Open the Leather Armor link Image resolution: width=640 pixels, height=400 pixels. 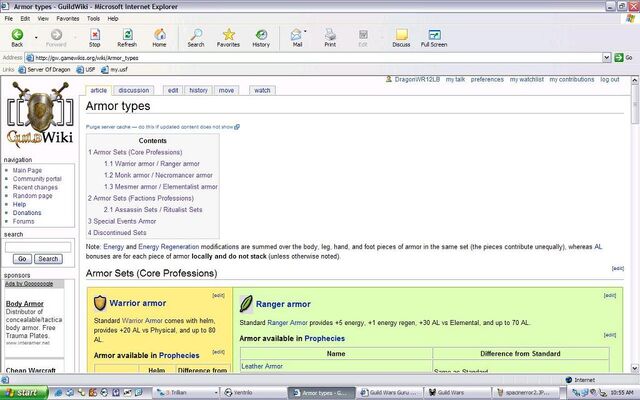(x=262, y=366)
